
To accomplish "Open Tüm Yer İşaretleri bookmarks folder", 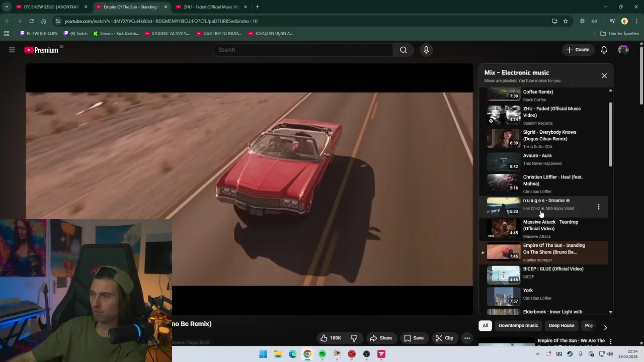I will (620, 33).
